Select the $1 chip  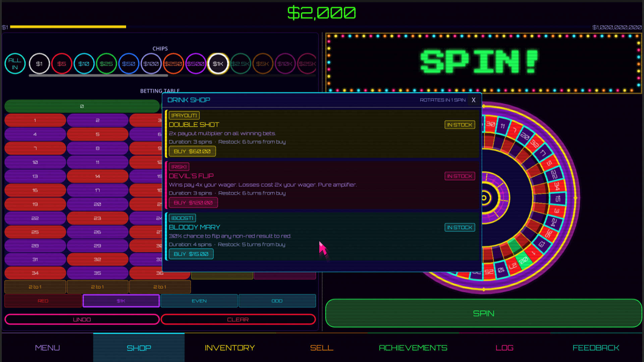39,64
